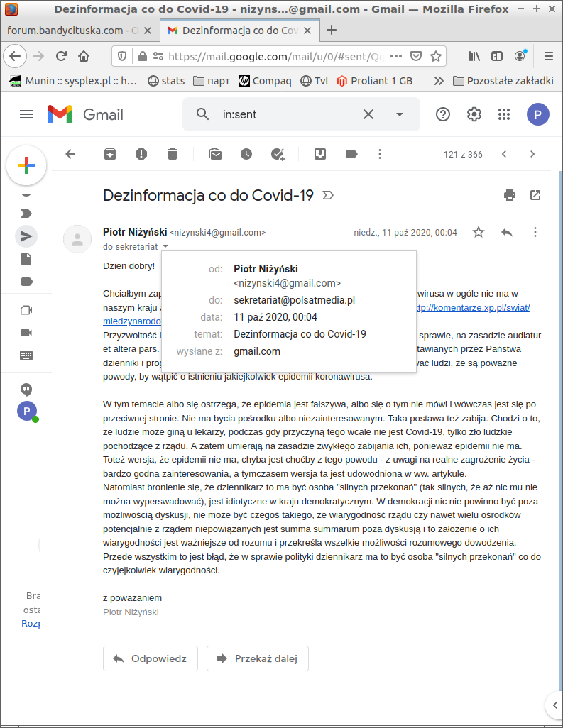Open the email in a new window
563x728 pixels.
pyautogui.click(x=535, y=195)
